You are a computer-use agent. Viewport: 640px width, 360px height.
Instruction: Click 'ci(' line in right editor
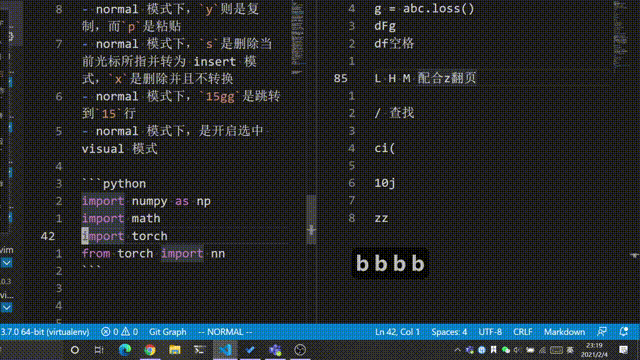[384, 148]
